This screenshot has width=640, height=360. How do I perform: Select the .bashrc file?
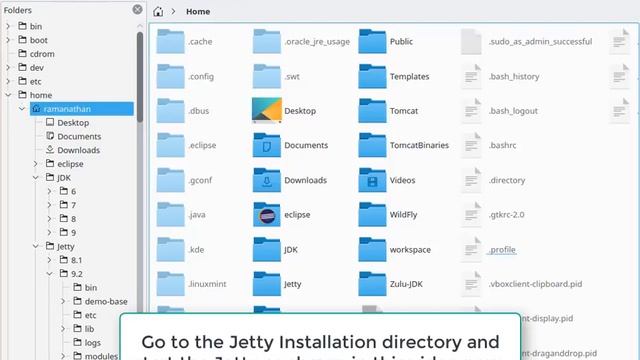tap(502, 145)
